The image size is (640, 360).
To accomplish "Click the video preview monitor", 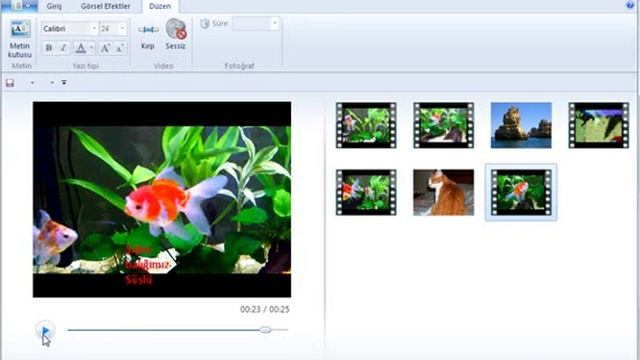I will (x=162, y=199).
